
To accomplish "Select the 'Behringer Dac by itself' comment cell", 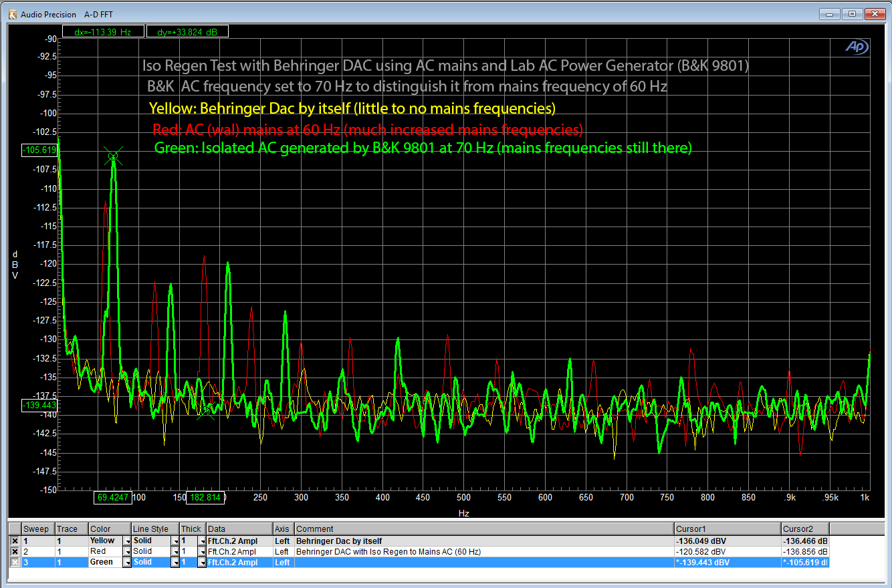I will [x=484, y=541].
